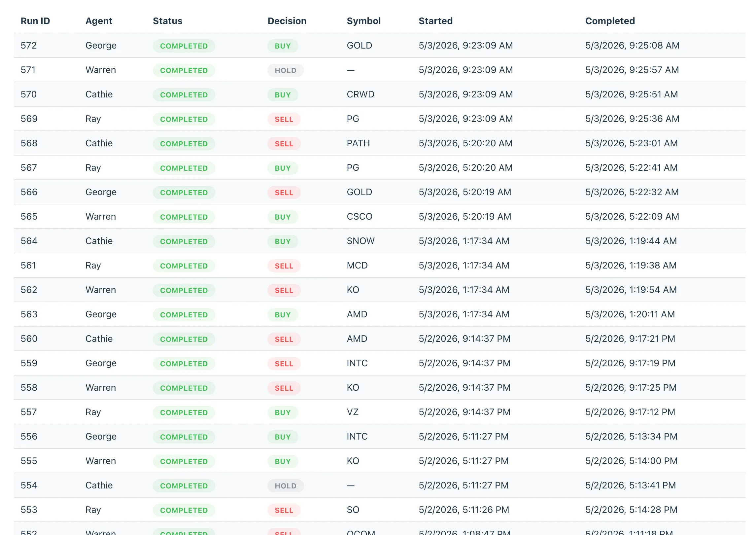Screen dimensions: 756x535
Task: Click started time in run 565 row
Action: click(x=464, y=216)
